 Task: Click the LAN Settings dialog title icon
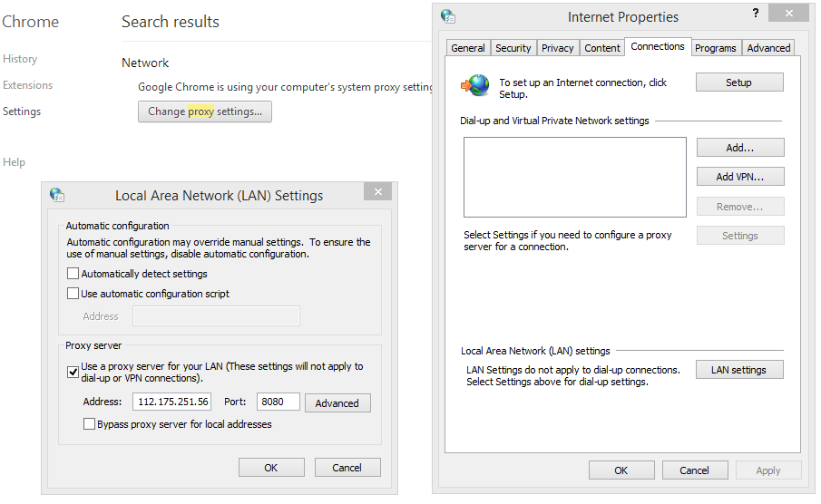click(57, 195)
